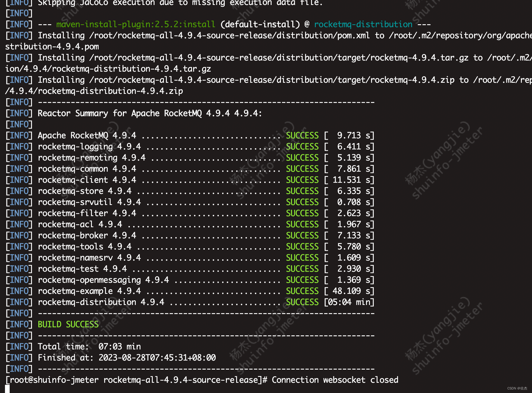Click the 'rocketmq-store 4.9.4' row
The height and width of the screenshot is (393, 532).
pos(190,191)
